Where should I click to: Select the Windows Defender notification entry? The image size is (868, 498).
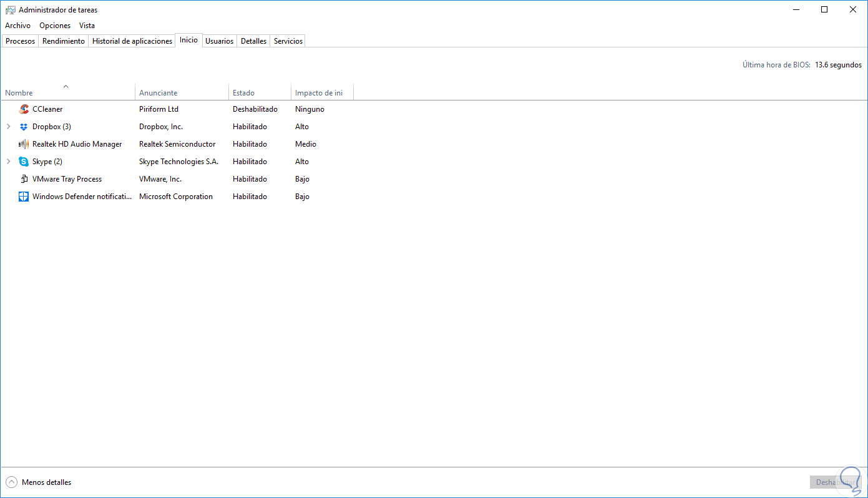(x=82, y=197)
